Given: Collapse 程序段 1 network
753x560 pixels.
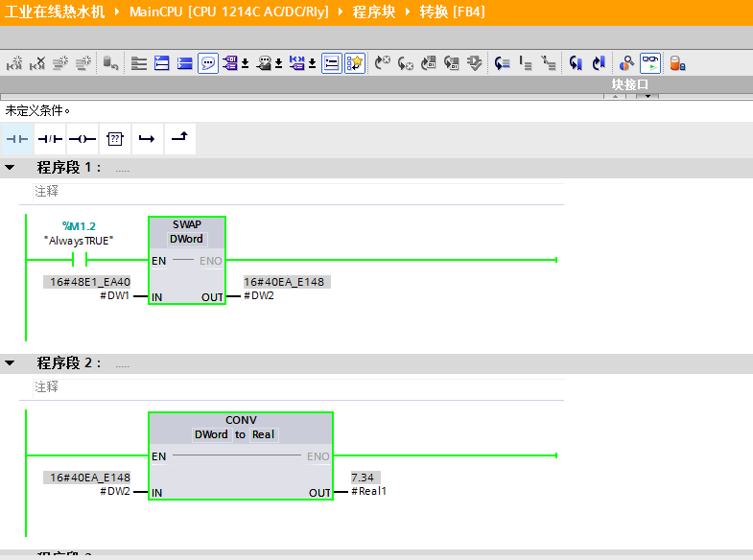Looking at the screenshot, I should [x=10, y=168].
